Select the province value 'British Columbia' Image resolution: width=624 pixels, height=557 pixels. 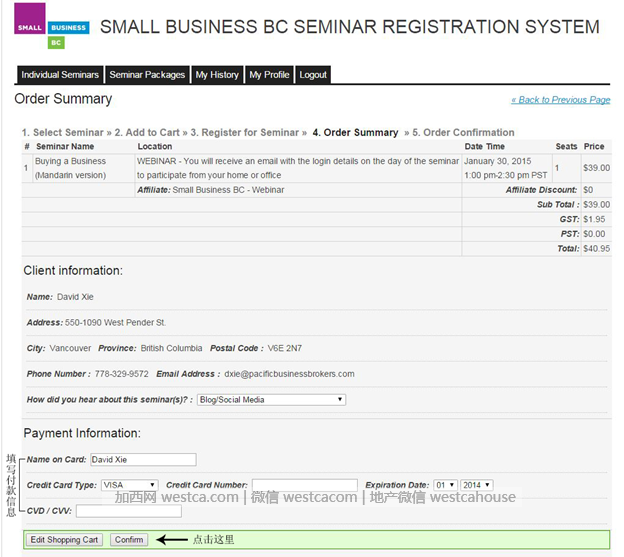(171, 348)
